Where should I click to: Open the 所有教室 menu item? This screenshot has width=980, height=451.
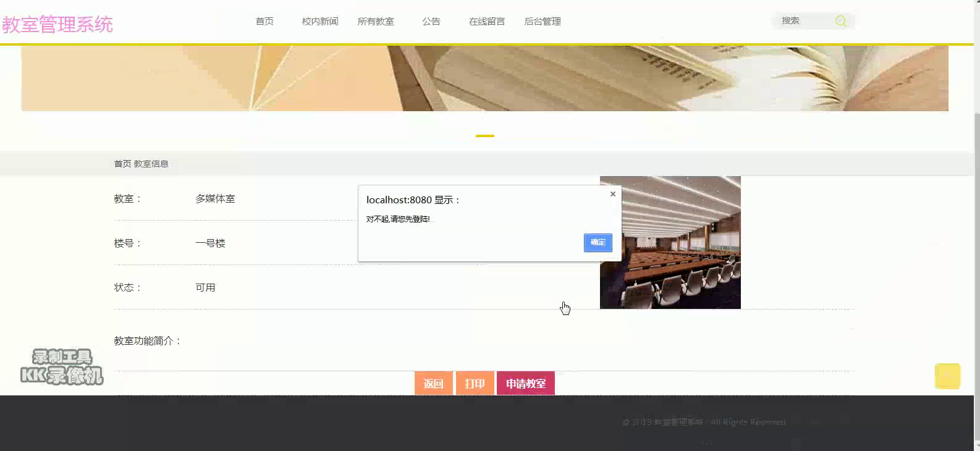click(376, 21)
